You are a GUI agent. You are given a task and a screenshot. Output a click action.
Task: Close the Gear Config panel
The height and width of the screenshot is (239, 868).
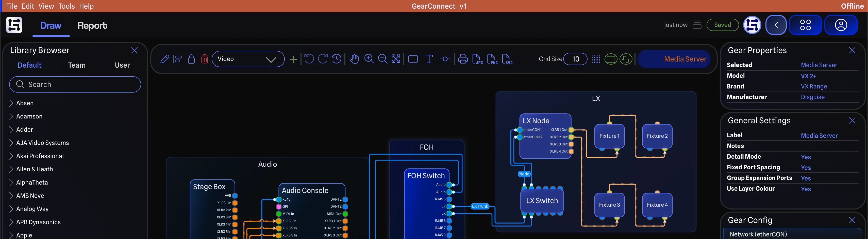(x=852, y=220)
